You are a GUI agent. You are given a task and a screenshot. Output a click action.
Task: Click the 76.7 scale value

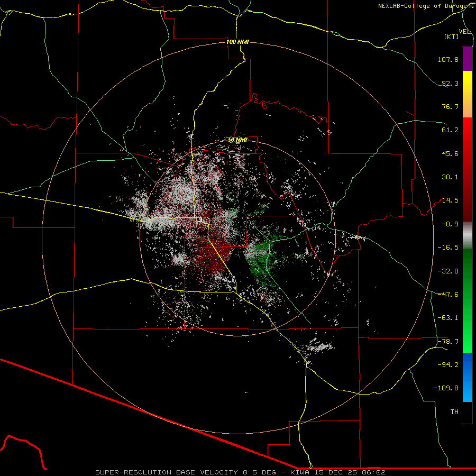click(x=450, y=106)
